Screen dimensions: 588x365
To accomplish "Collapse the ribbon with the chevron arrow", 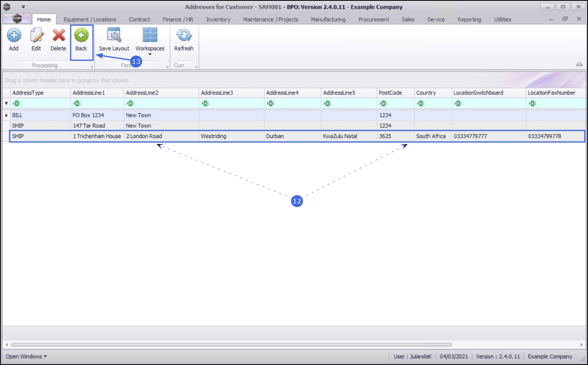I will click(579, 65).
